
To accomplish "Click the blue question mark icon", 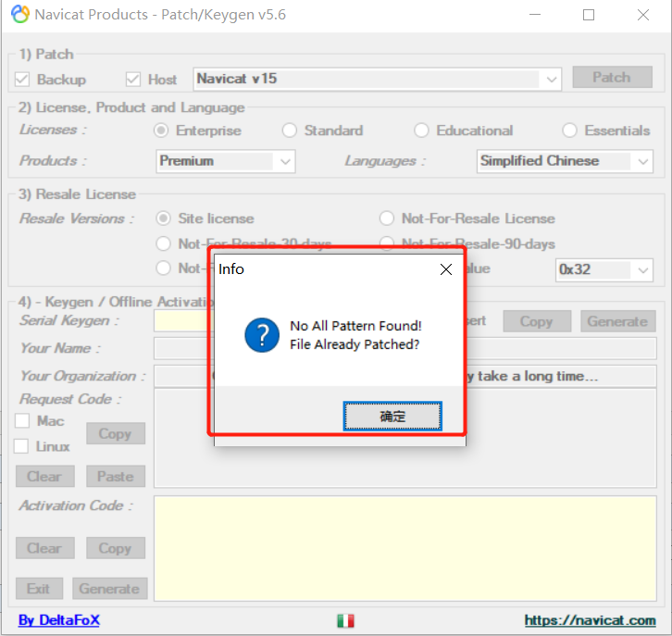I will pyautogui.click(x=262, y=335).
